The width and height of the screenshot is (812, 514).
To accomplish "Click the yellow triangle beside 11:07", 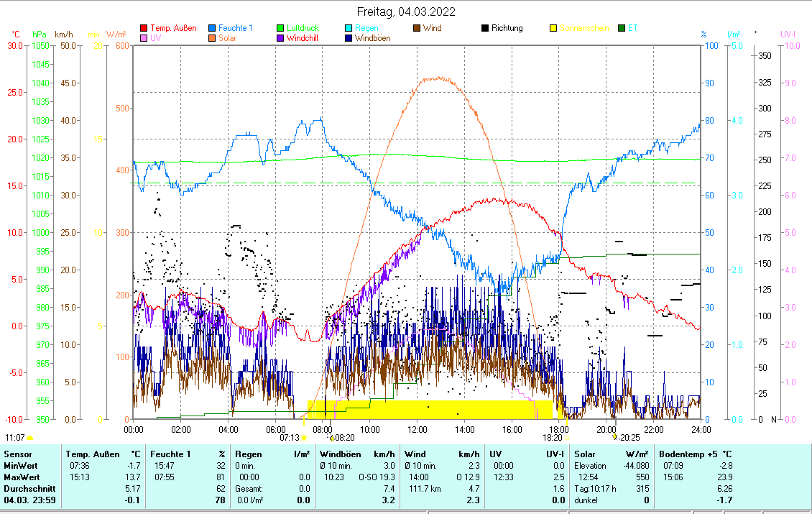I will click(30, 437).
